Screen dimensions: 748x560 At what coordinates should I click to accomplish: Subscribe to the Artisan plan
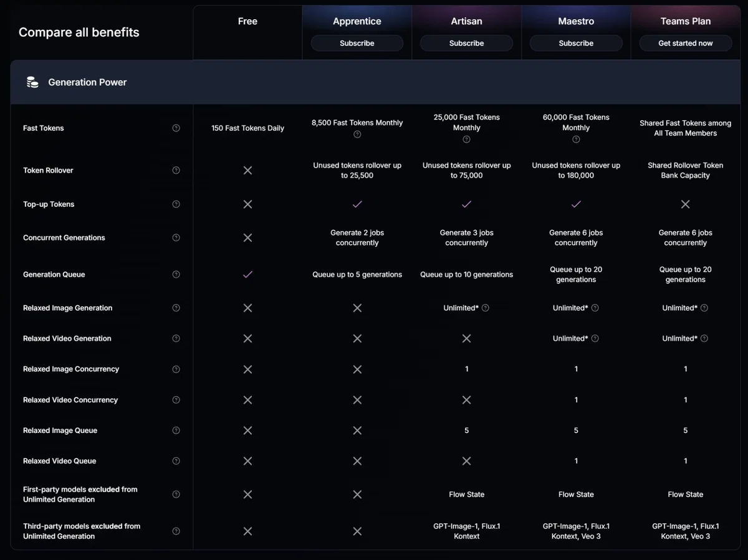(x=466, y=44)
